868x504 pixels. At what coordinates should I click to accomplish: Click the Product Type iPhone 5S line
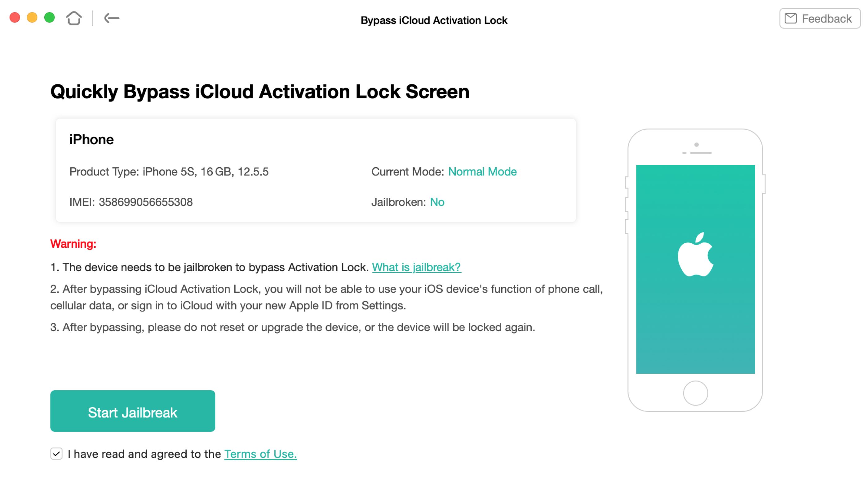169,172
